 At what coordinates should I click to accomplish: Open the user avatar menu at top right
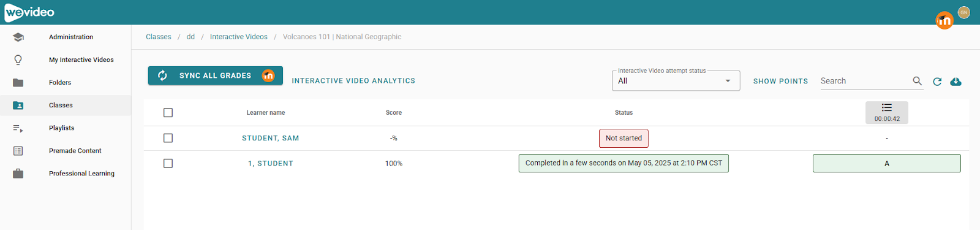[964, 12]
